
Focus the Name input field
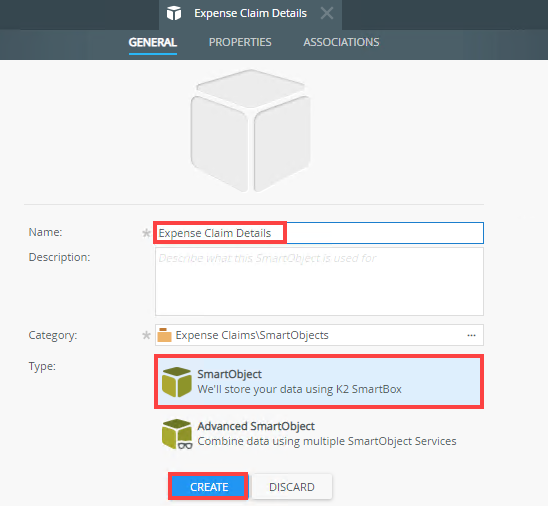(319, 233)
